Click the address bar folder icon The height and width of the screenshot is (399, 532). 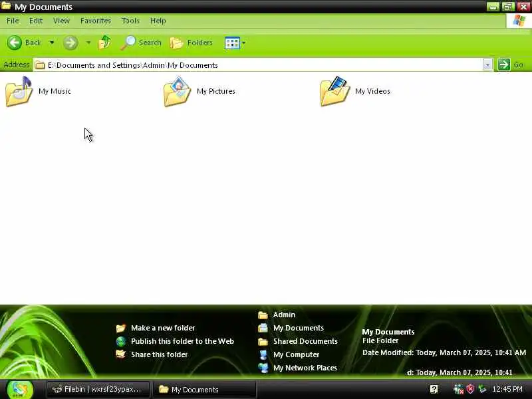pyautogui.click(x=40, y=65)
